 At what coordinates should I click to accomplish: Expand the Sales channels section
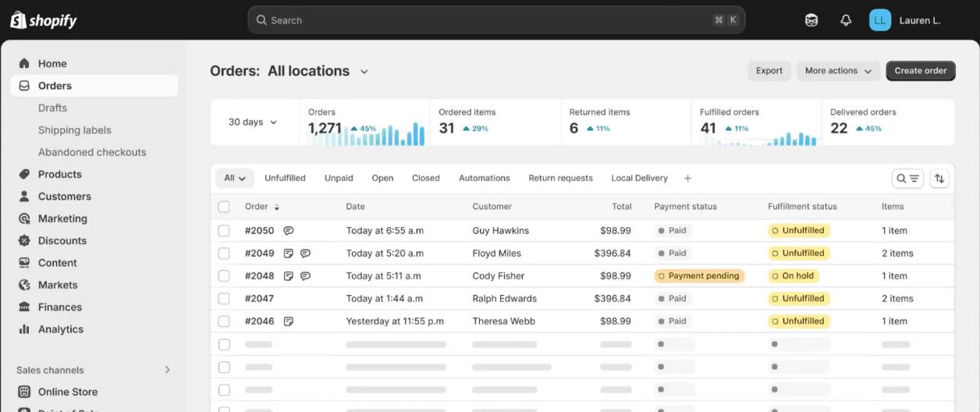pos(167,370)
